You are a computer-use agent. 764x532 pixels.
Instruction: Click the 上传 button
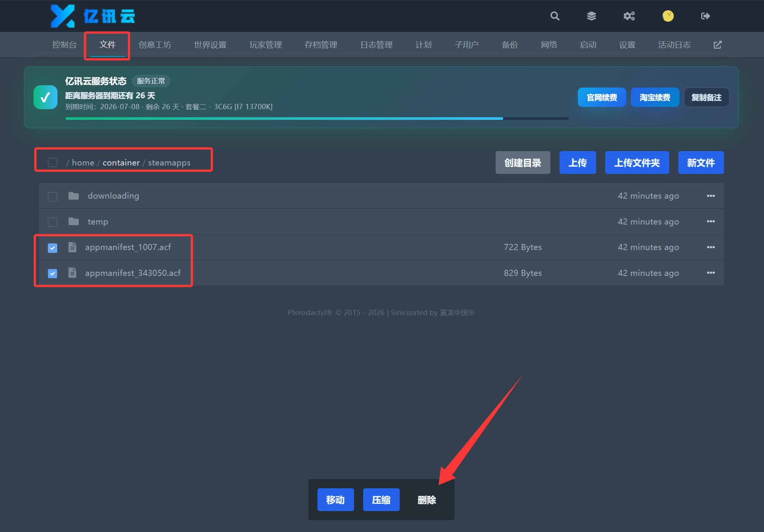click(x=577, y=163)
